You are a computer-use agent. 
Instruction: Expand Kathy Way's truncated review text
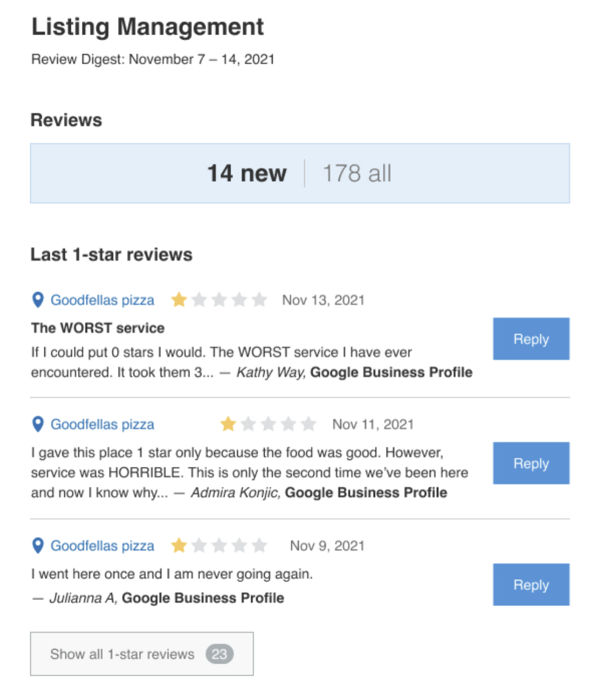(x=213, y=372)
